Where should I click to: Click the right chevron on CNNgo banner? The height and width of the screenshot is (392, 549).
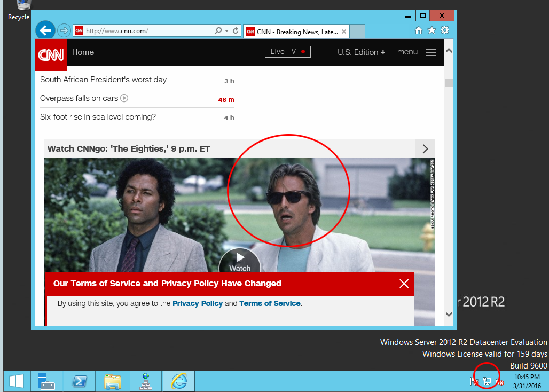(425, 149)
